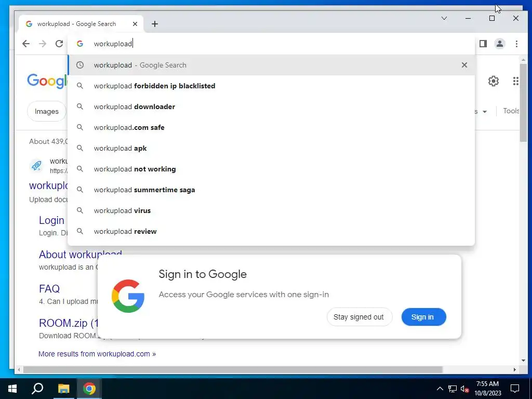
Task: Open the Windows notification center
Action: (515, 389)
